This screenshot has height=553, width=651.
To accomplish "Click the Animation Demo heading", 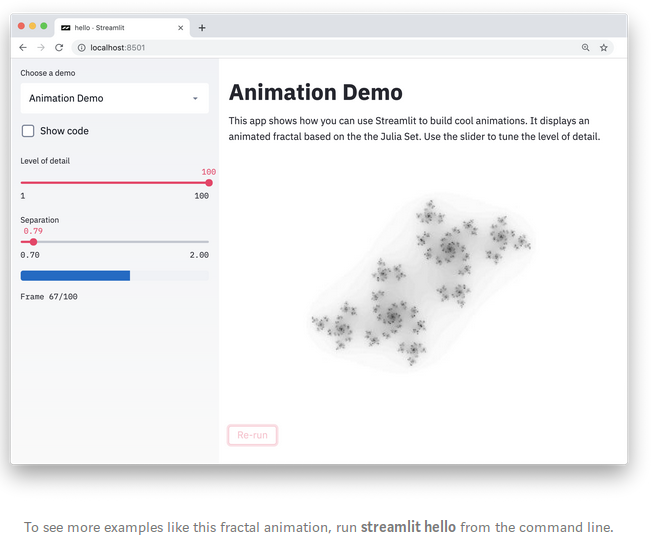I will pyautogui.click(x=316, y=92).
